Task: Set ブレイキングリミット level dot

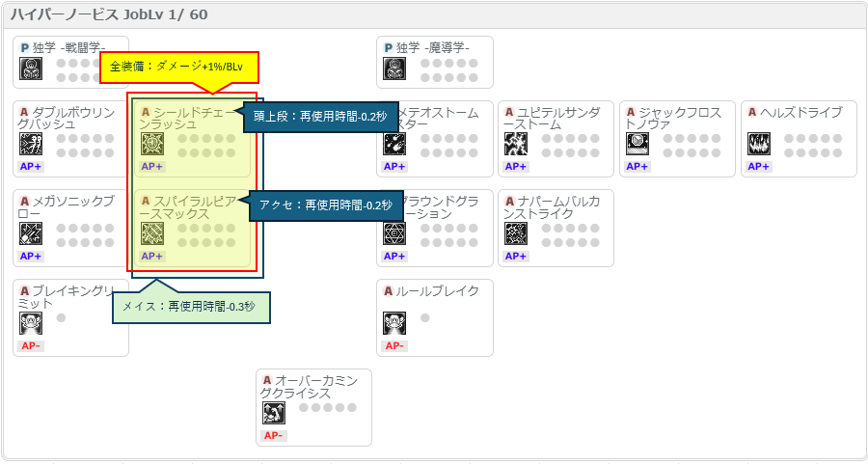Action: [x=61, y=317]
